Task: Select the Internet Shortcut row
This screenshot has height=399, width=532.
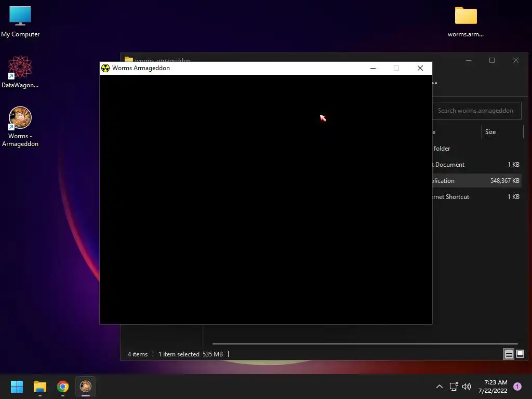Action: [477, 197]
